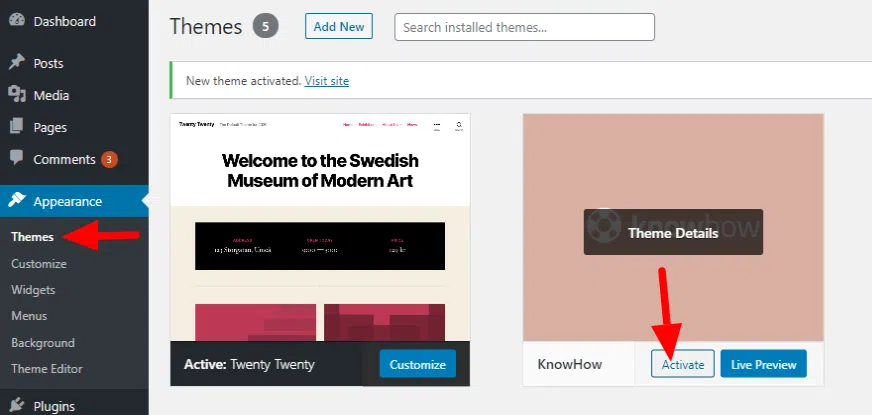The height and width of the screenshot is (415, 872).
Task: Open the Menus submenu item
Action: 29,317
